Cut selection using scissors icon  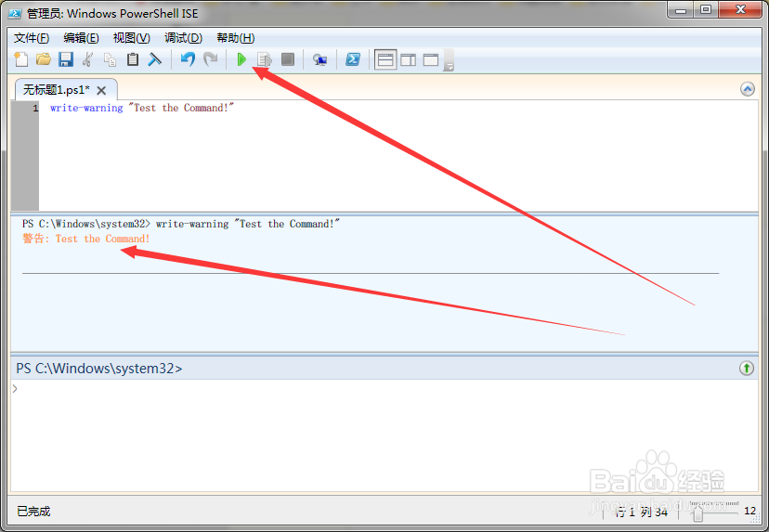[x=88, y=59]
